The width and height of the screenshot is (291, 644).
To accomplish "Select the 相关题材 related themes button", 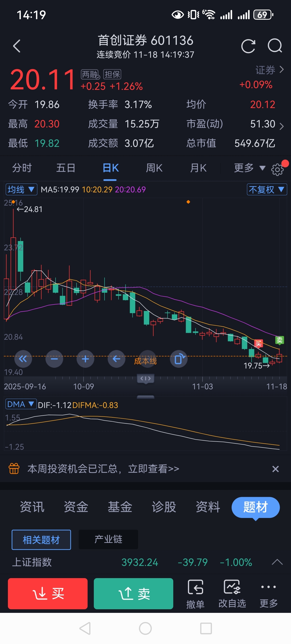I will [x=41, y=540].
